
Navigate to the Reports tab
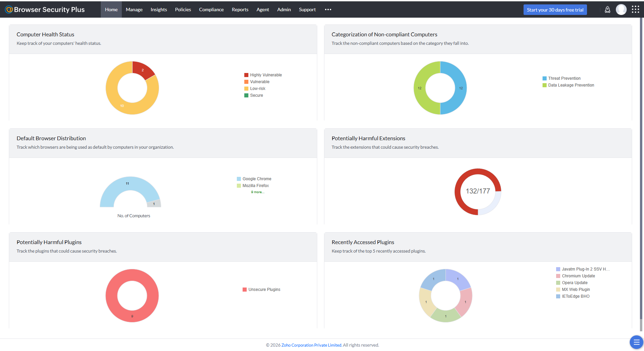(240, 10)
